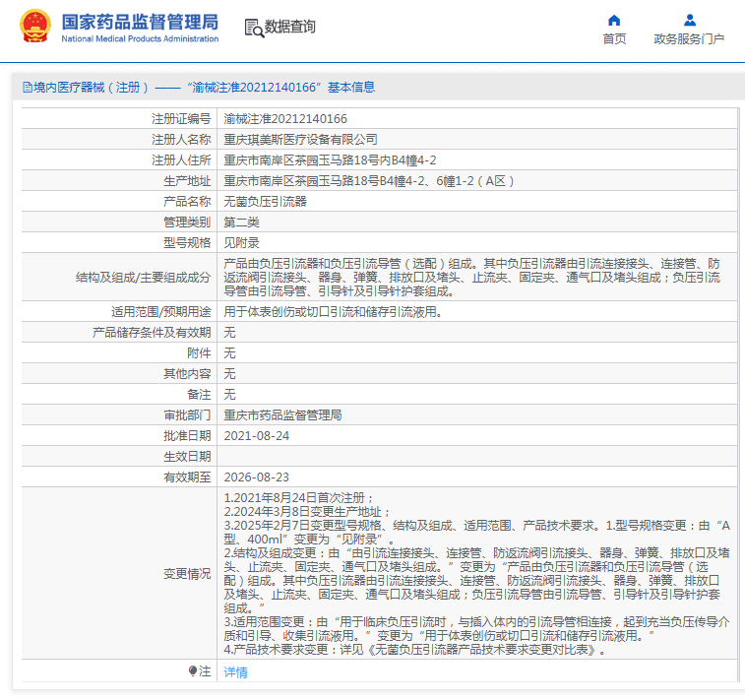The height and width of the screenshot is (700, 745).
Task: Click the 审批部门 label
Action: click(x=187, y=415)
